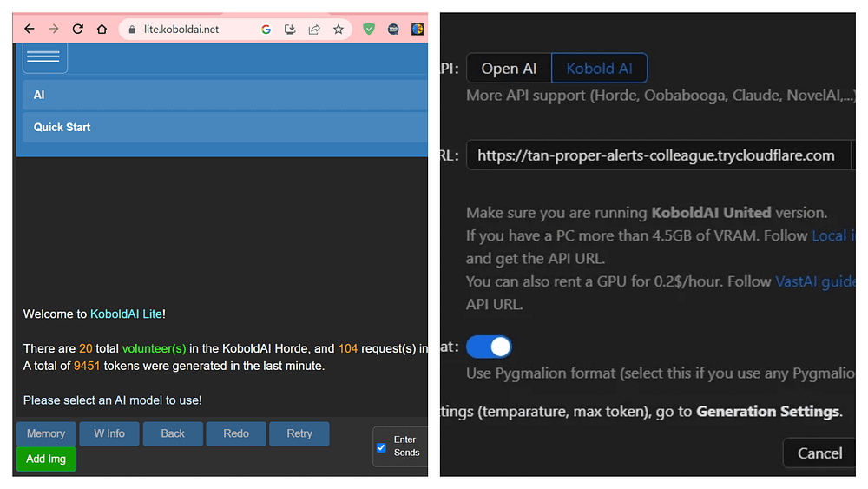
Task: Click the text 'Please select an AI model to use!'
Action: point(112,400)
